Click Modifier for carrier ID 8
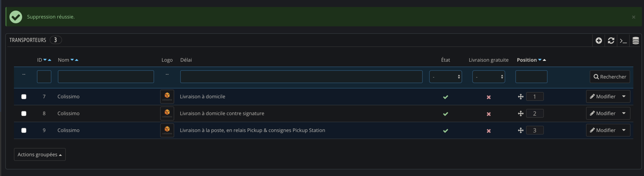644x176 pixels. [x=603, y=114]
